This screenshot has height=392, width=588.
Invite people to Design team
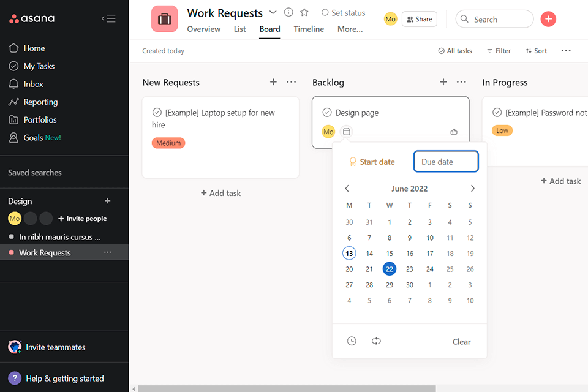[83, 219]
